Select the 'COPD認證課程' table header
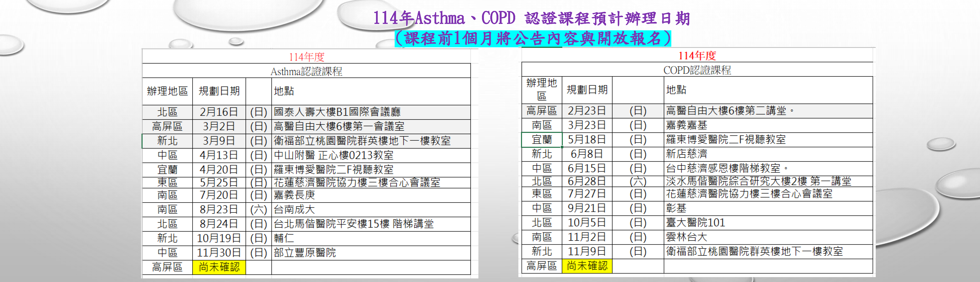Image resolution: width=980 pixels, height=282 pixels. [697, 70]
